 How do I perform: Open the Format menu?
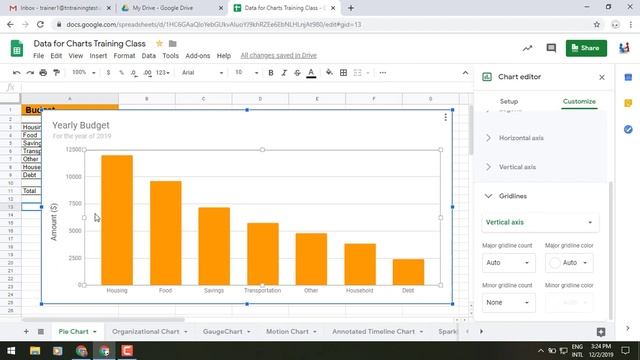click(124, 56)
